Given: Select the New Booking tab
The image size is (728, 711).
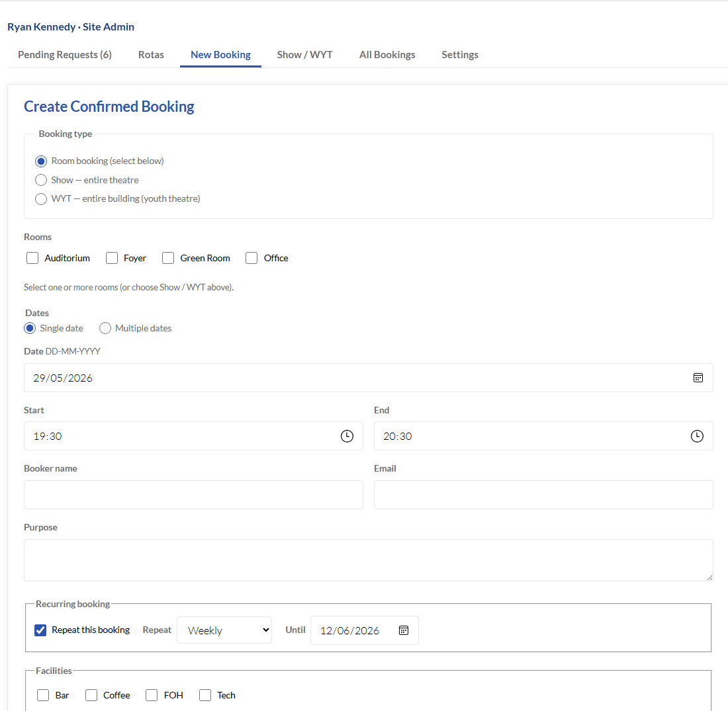Looking at the screenshot, I should click(x=220, y=55).
